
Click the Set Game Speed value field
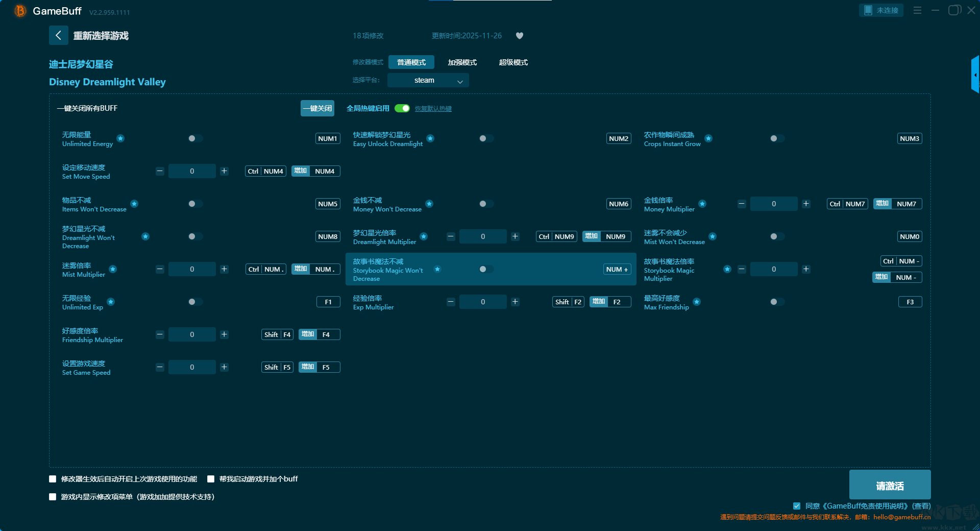[x=192, y=367]
